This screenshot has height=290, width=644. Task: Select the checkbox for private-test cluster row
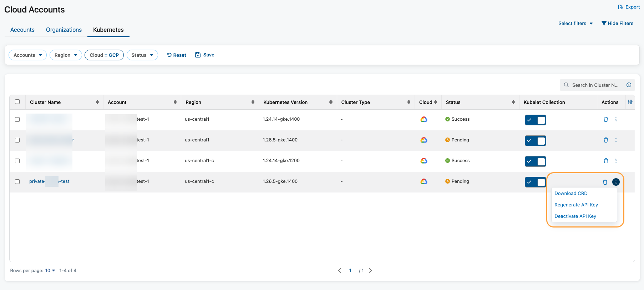tap(17, 181)
